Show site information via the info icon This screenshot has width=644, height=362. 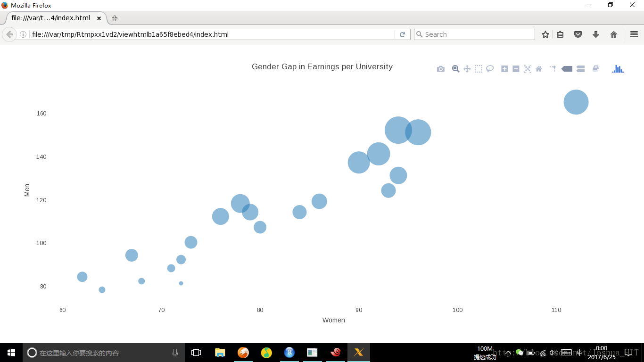pyautogui.click(x=23, y=34)
